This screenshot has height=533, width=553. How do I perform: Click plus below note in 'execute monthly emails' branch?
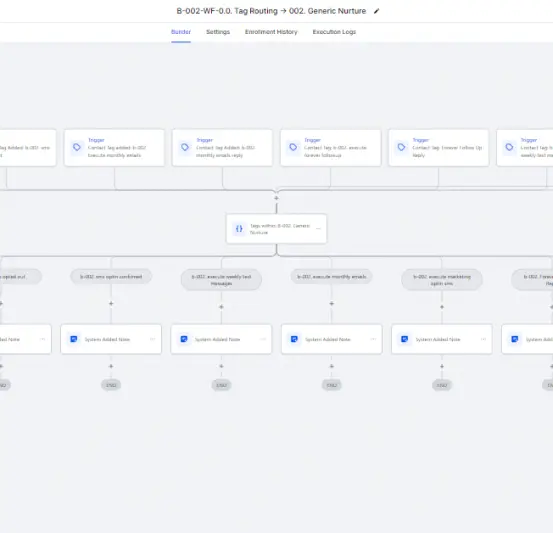tap(332, 366)
